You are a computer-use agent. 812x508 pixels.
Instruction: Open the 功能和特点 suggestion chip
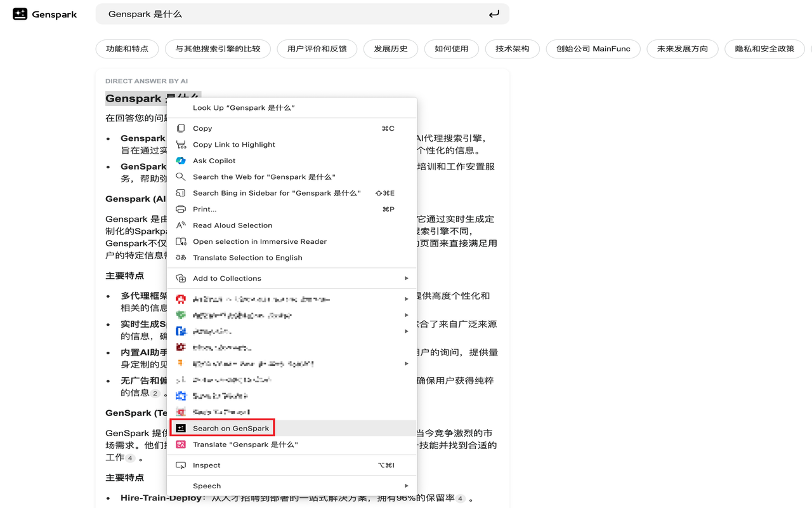[126, 48]
